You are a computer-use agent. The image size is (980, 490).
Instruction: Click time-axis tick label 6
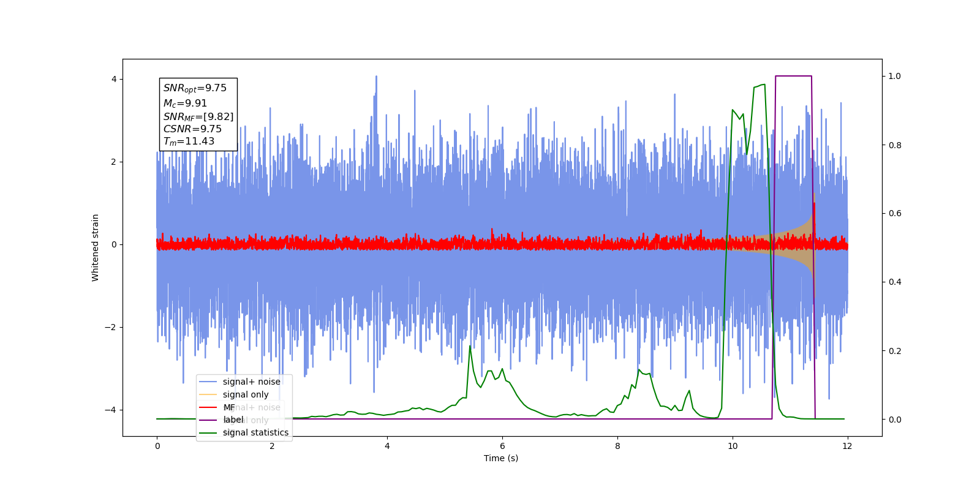click(502, 446)
